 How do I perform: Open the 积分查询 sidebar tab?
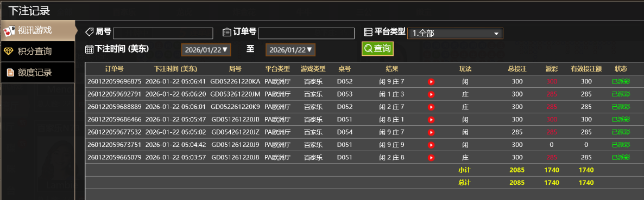pos(37,51)
